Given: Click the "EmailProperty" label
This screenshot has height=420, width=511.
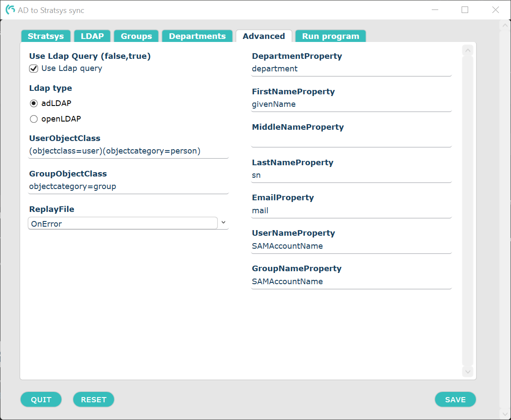Looking at the screenshot, I should [283, 198].
